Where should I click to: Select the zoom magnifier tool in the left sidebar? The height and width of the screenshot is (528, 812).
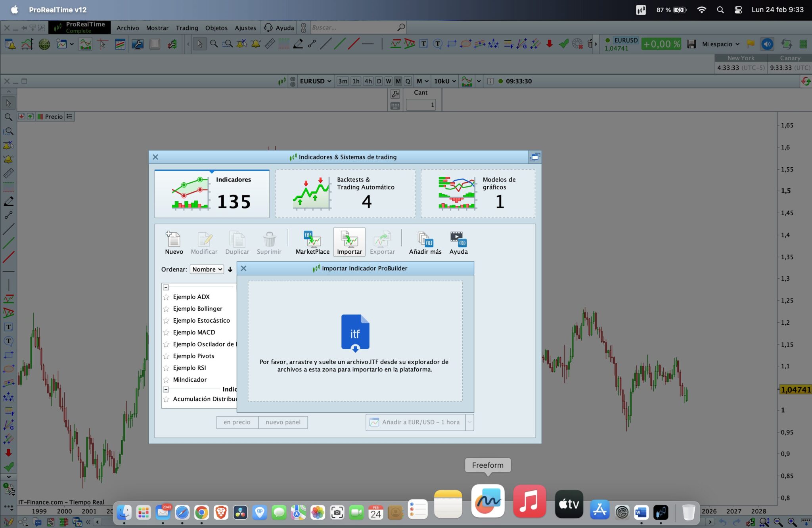click(8, 117)
